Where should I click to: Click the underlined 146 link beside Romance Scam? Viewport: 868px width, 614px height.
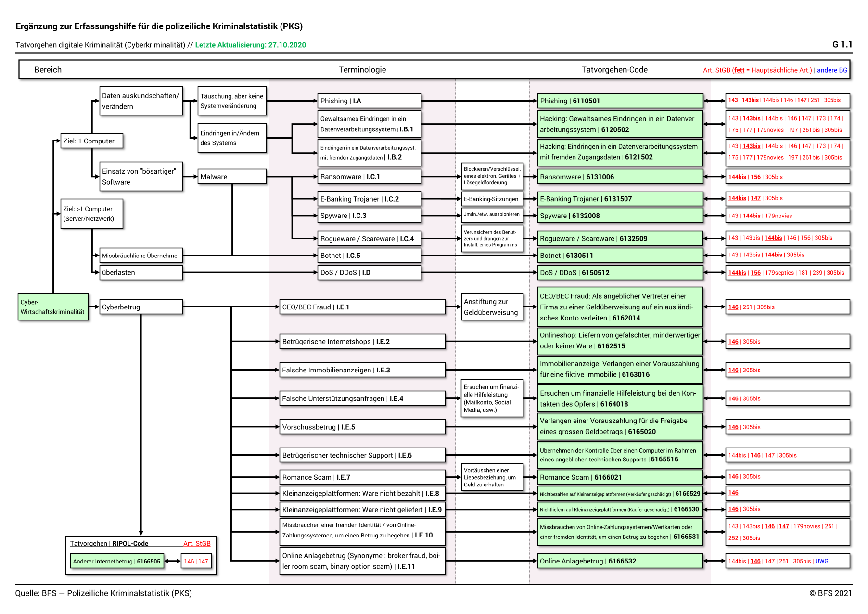pyautogui.click(x=733, y=477)
